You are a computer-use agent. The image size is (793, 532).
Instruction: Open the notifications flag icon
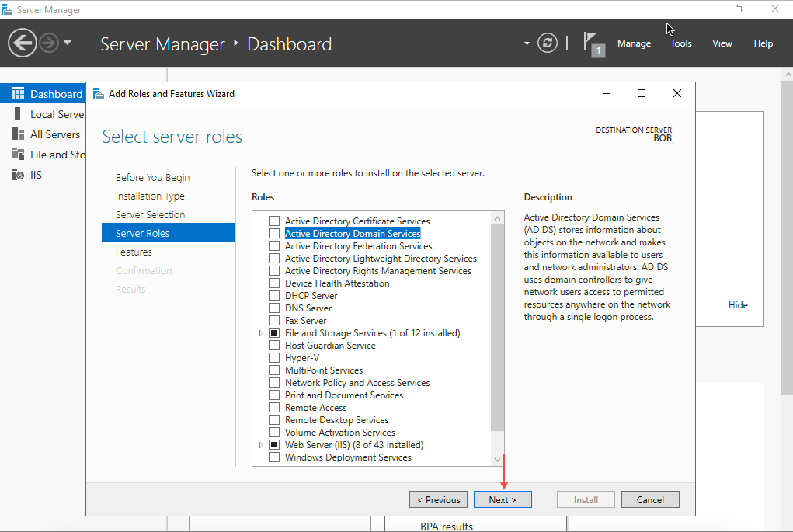[x=593, y=44]
